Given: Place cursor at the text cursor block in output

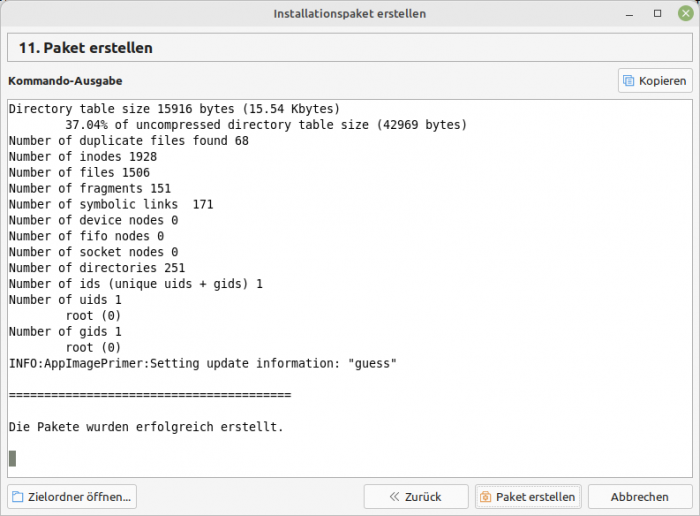Looking at the screenshot, I should [12, 459].
